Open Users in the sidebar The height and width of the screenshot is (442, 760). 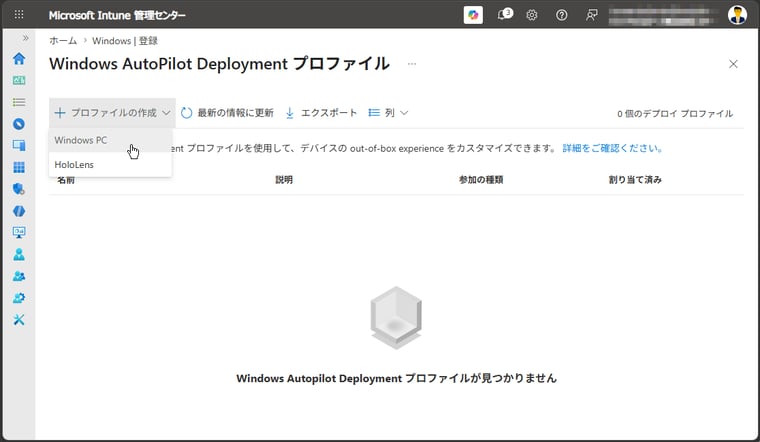(19, 254)
